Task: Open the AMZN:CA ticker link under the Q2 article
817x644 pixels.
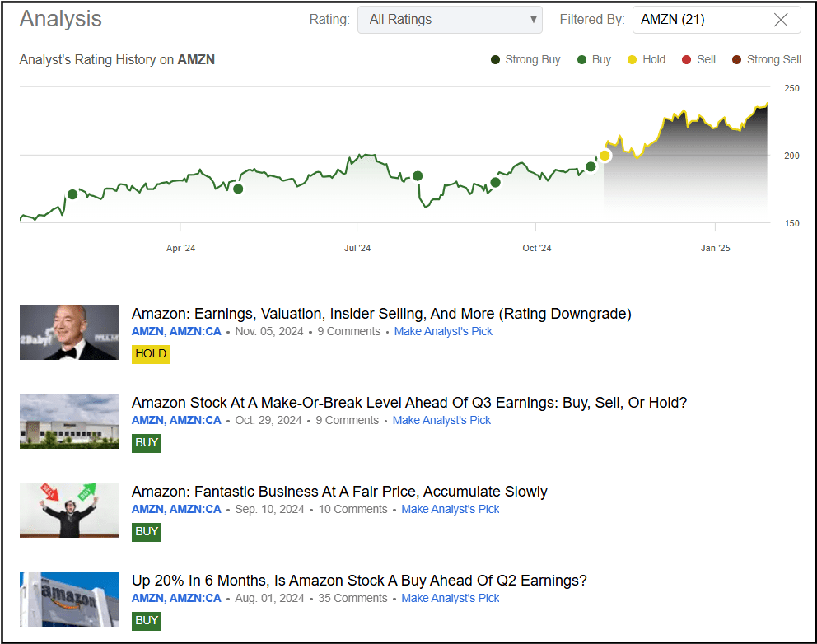Action: pyautogui.click(x=198, y=598)
